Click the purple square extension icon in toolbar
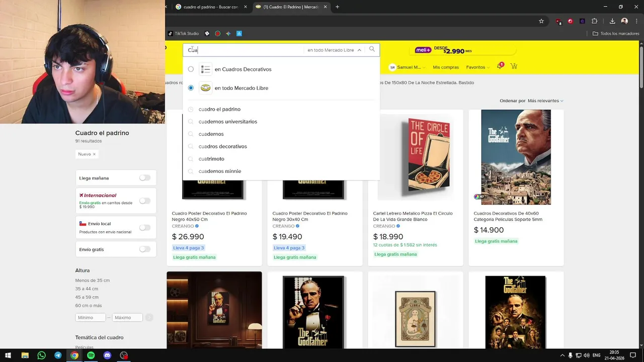Viewport: 644px width, 362px height. [582, 21]
